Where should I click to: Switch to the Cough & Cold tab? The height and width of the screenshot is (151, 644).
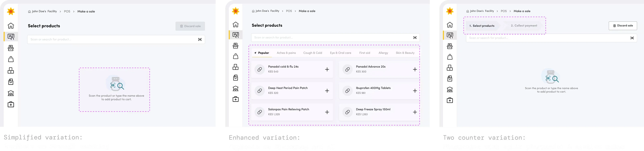click(x=313, y=53)
